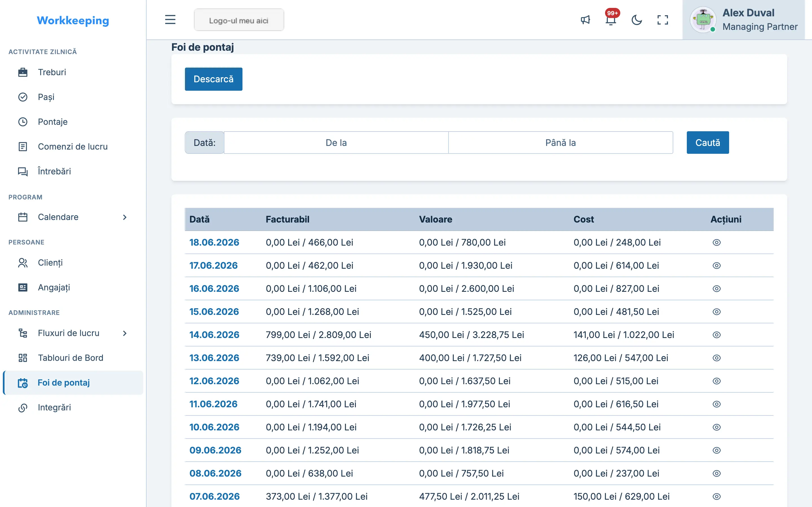Image resolution: width=812 pixels, height=507 pixels.
Task: View details eye icon for 14.06.2026
Action: (x=716, y=335)
